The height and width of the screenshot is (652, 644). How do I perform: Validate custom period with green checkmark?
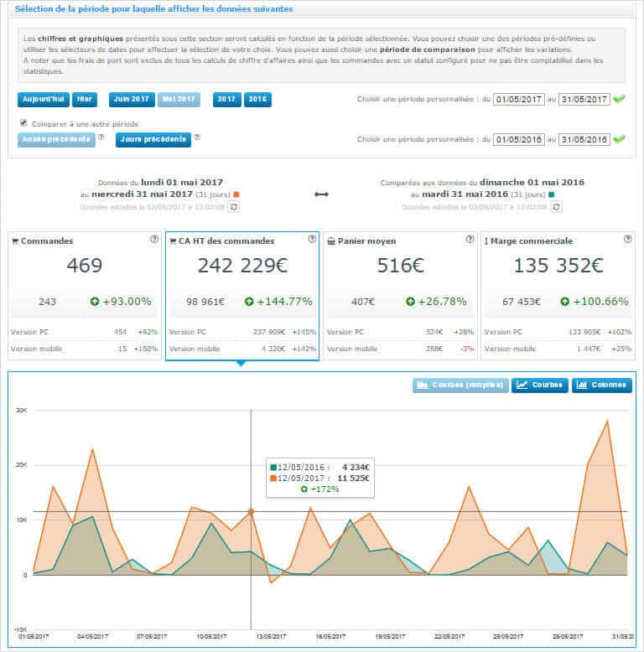pos(620,99)
